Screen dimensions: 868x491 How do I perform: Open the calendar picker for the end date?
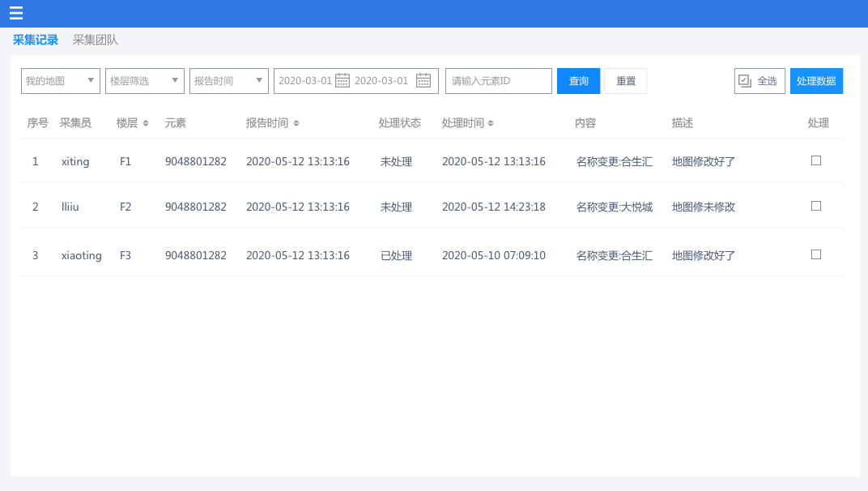423,80
